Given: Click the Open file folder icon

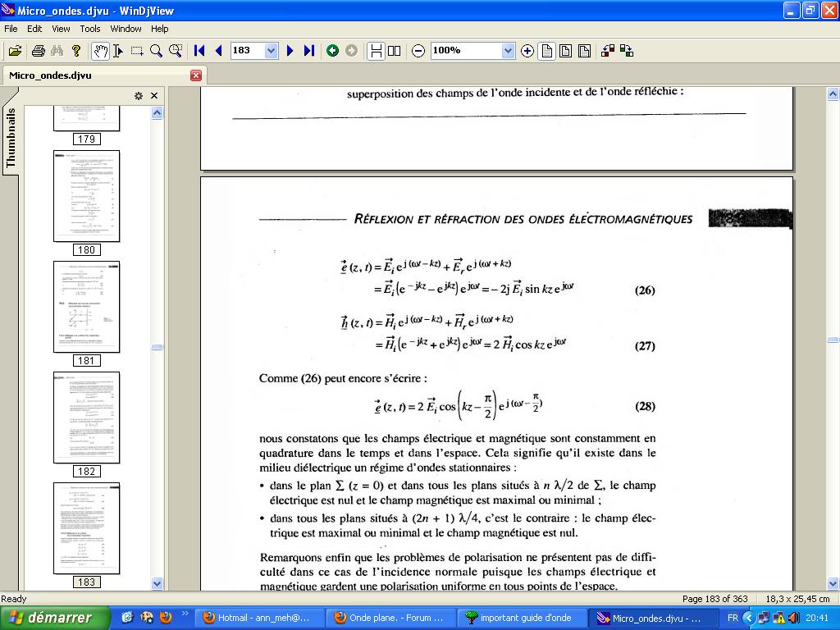Looking at the screenshot, I should (15, 51).
